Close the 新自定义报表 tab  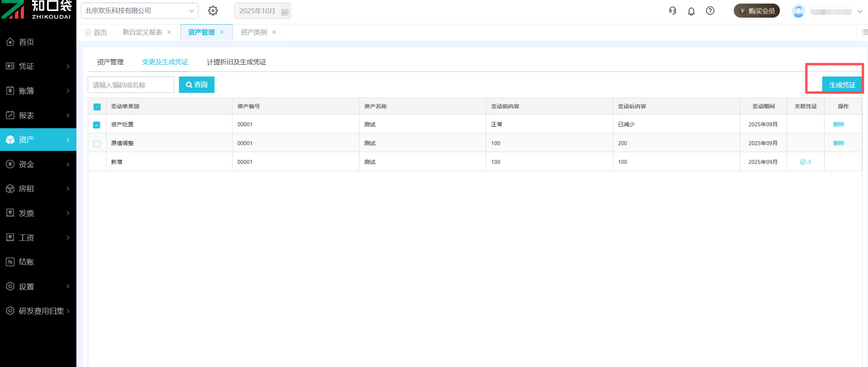(169, 32)
